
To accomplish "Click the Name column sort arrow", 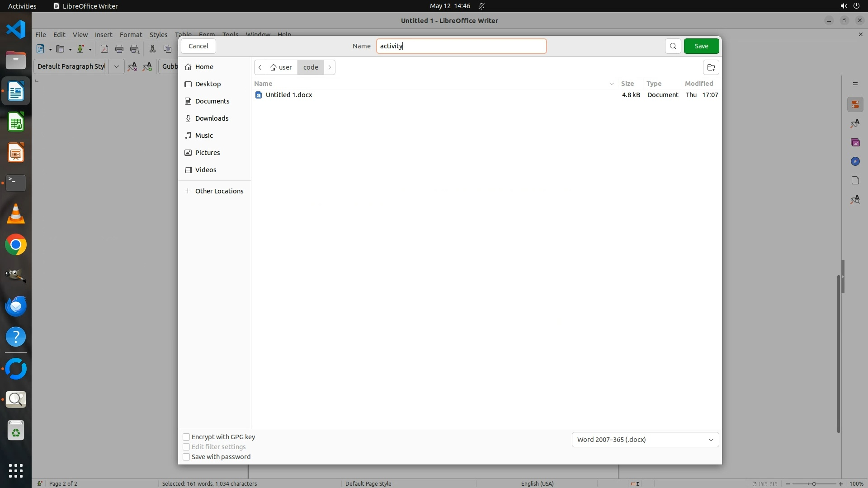I will (x=611, y=84).
